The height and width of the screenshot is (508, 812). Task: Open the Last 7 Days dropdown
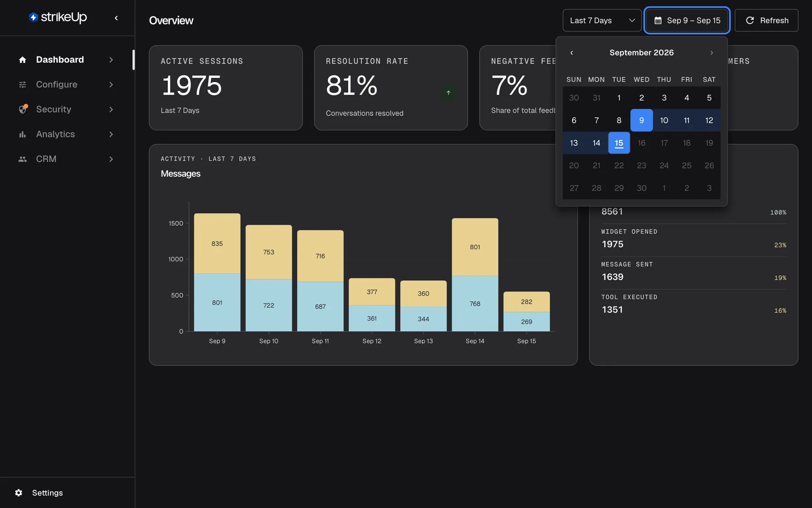point(602,20)
